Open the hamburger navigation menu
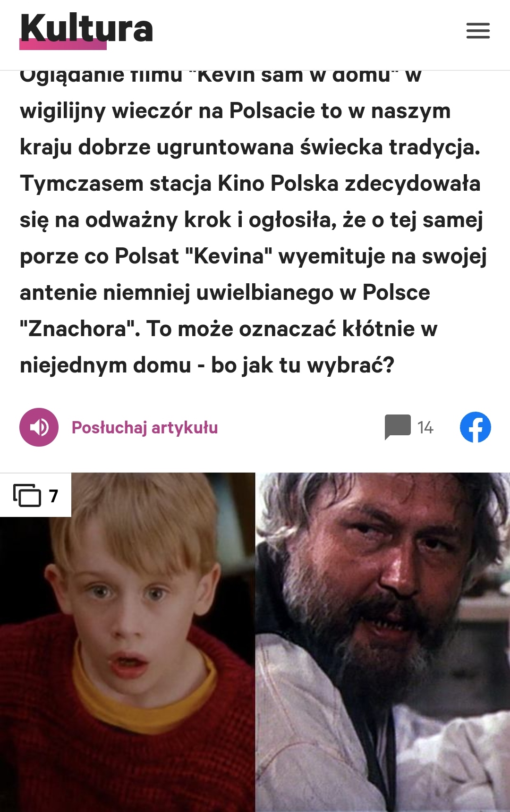Screen dimensions: 510x812 (478, 31)
